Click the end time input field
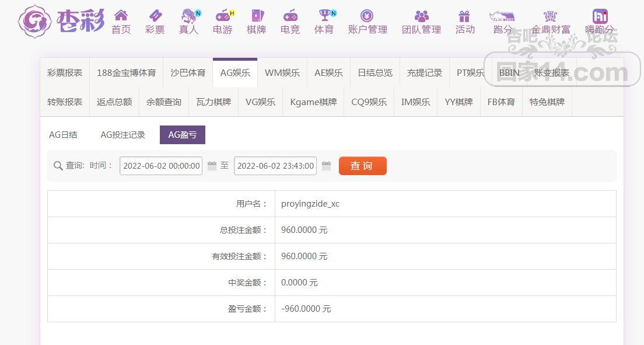 point(275,166)
